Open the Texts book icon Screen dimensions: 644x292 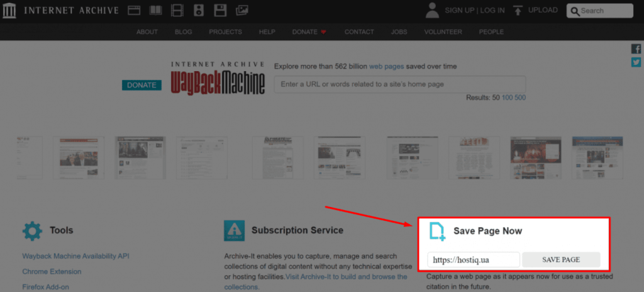point(156,10)
